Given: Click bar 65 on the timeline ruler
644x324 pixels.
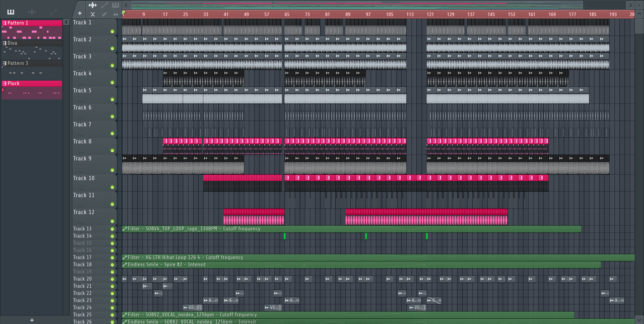Looking at the screenshot, I should tap(287, 15).
